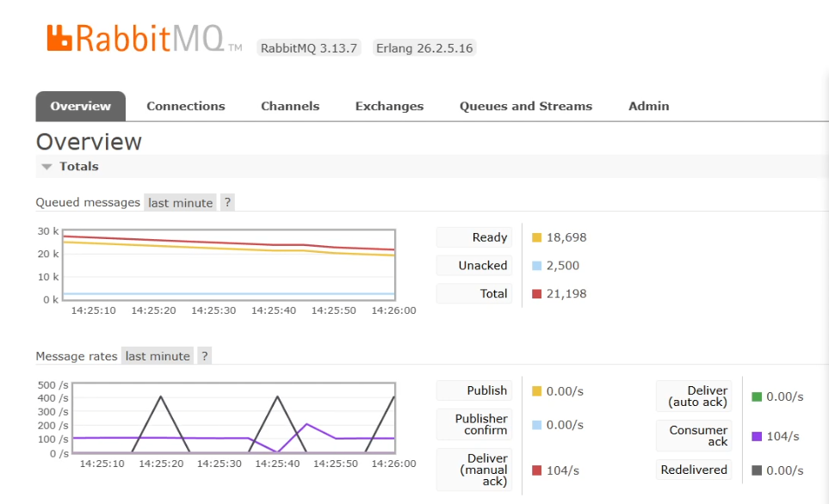Click the red Total color swatch

(x=536, y=294)
